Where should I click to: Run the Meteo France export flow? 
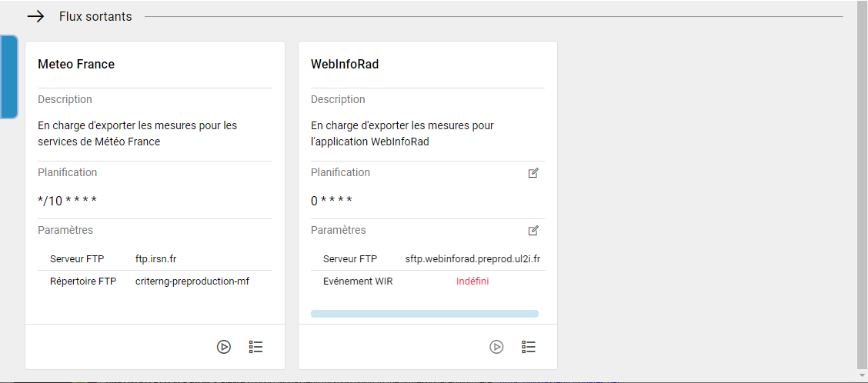click(x=224, y=347)
